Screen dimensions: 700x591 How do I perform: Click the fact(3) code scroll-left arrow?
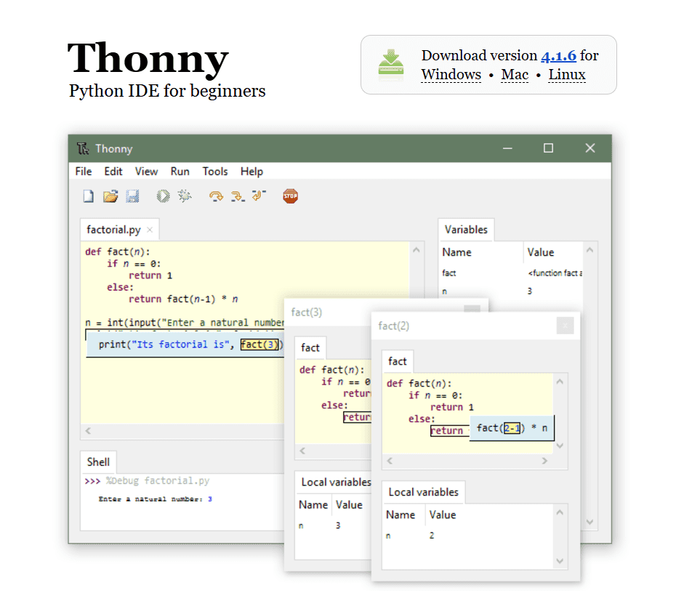coord(302,451)
